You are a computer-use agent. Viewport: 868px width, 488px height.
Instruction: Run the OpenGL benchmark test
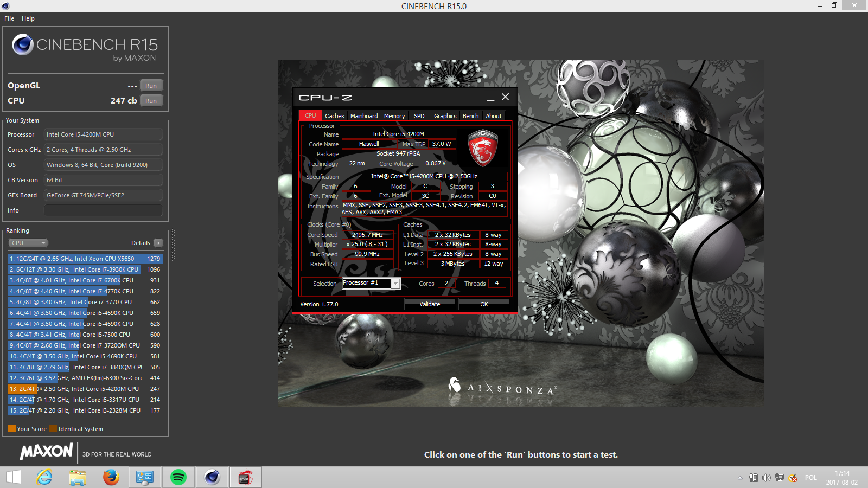[x=151, y=86]
